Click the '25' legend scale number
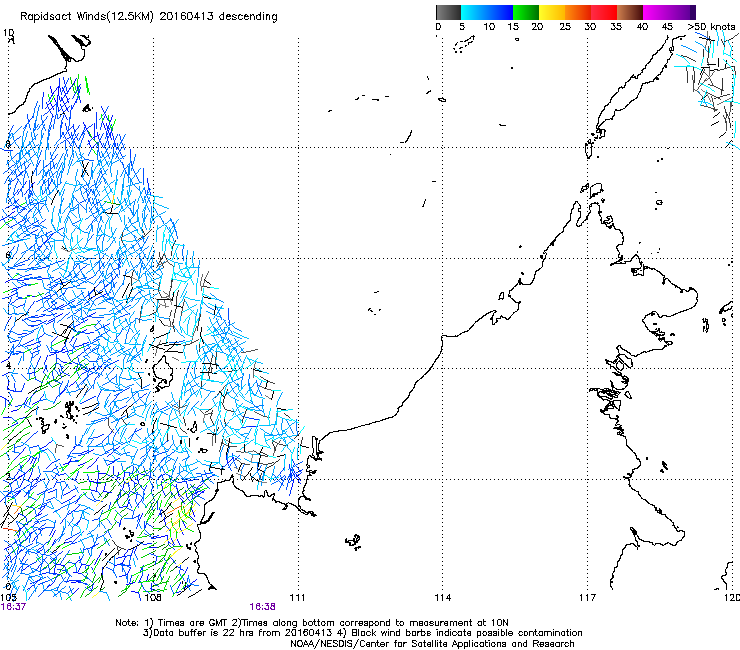This screenshot has width=740, height=650. click(x=565, y=27)
